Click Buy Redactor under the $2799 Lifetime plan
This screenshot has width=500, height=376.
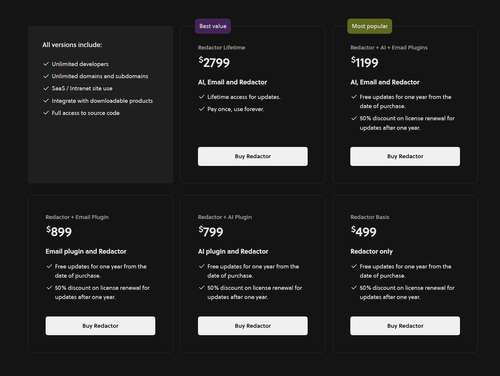coord(253,156)
